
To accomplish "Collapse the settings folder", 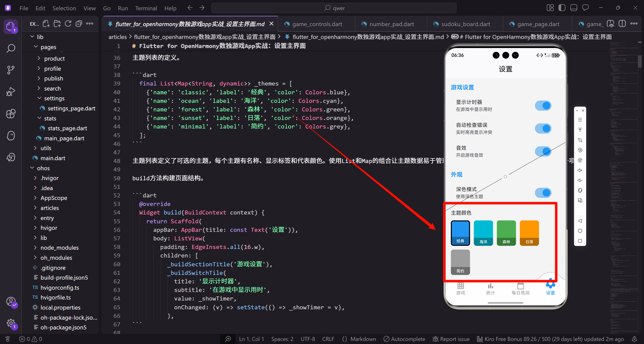I will point(54,98).
